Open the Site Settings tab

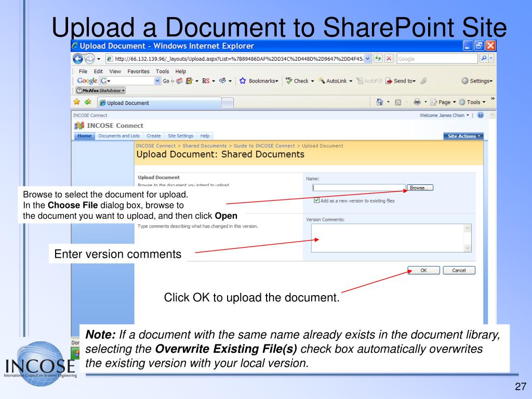click(180, 136)
